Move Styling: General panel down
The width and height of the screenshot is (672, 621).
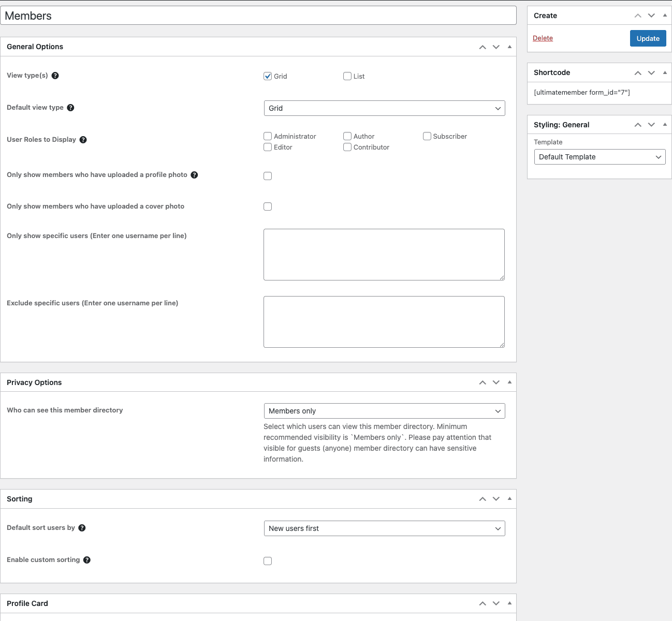(x=651, y=125)
